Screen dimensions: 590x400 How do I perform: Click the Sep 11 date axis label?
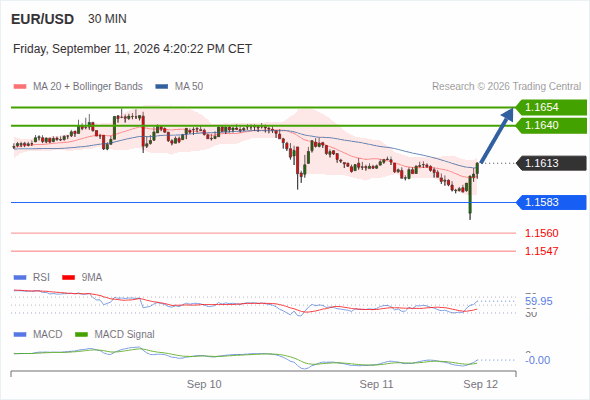coord(376,384)
